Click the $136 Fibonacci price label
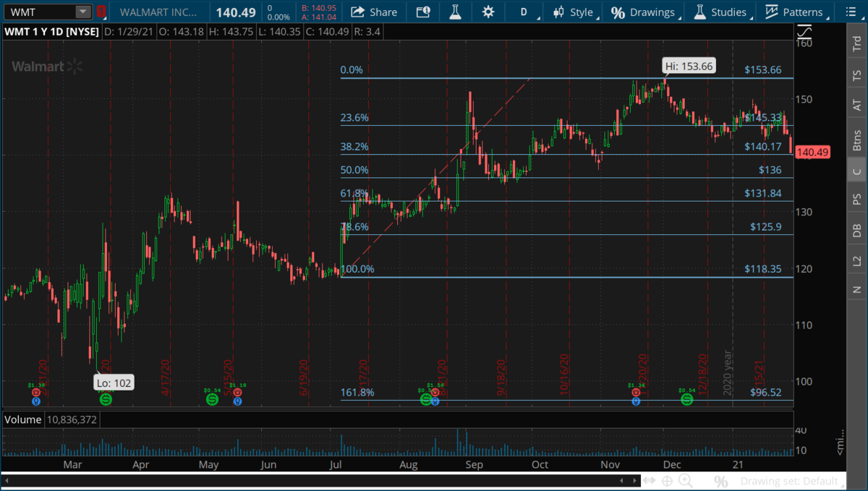Image resolution: width=868 pixels, height=491 pixels. [x=770, y=171]
